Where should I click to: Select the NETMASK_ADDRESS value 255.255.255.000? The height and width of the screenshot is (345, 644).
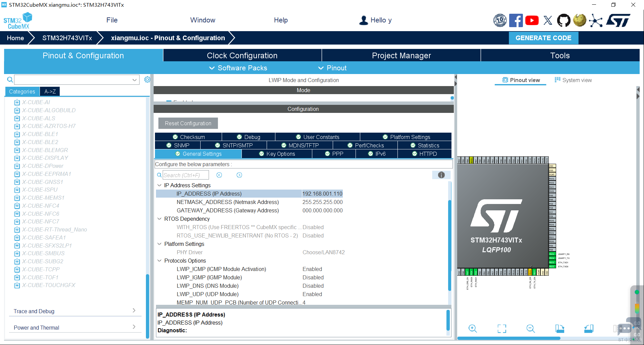click(322, 202)
